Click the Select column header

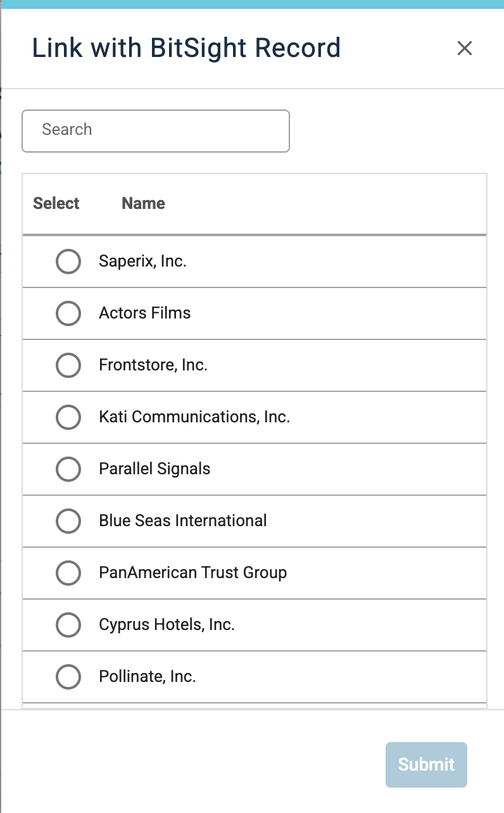[x=56, y=203]
